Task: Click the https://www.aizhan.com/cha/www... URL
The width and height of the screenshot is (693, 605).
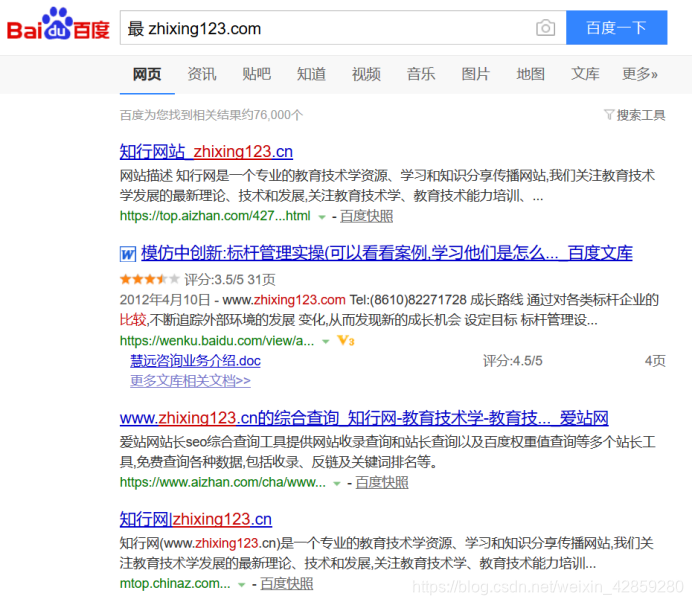Action: coord(223,483)
